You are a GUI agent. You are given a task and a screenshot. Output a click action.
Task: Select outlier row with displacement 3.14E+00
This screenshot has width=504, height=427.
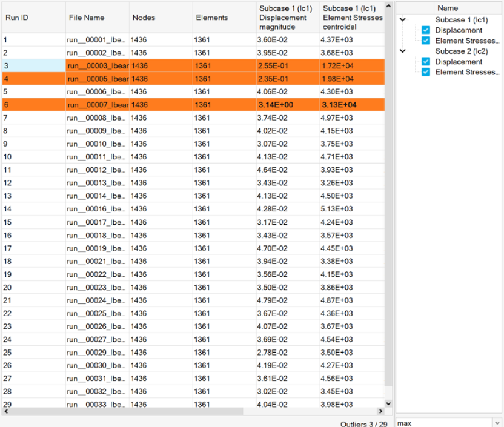click(276, 105)
